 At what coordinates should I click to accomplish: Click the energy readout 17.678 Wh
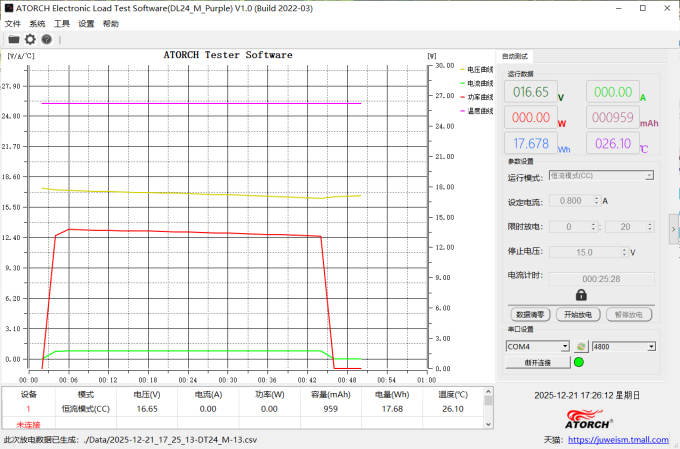[531, 143]
